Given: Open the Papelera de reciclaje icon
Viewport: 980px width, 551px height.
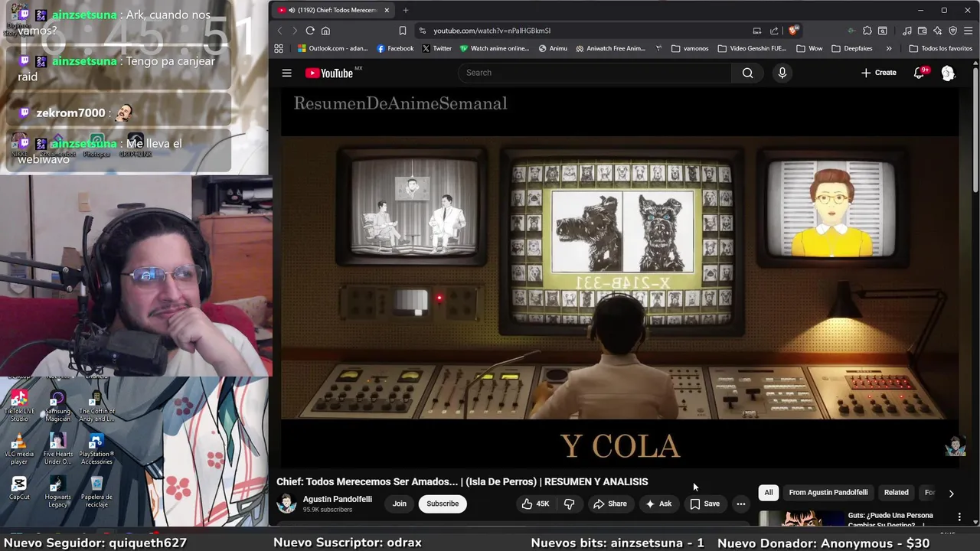Looking at the screenshot, I should (x=96, y=491).
